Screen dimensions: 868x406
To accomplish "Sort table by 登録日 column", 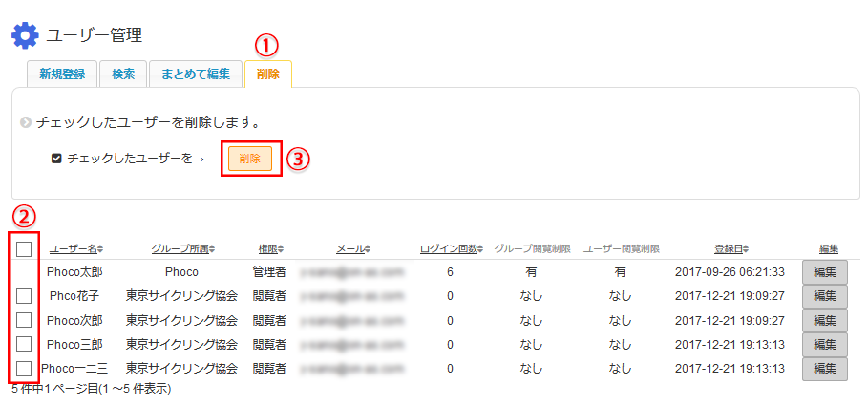I will click(x=730, y=249).
